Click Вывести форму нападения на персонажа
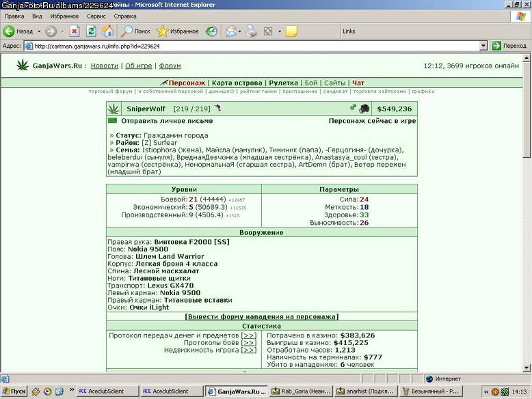 coord(262,316)
